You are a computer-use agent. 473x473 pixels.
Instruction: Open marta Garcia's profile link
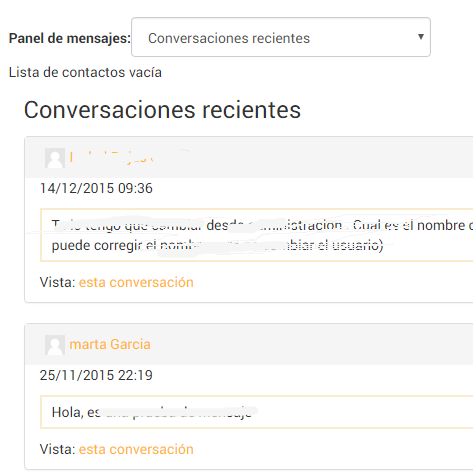pos(110,344)
